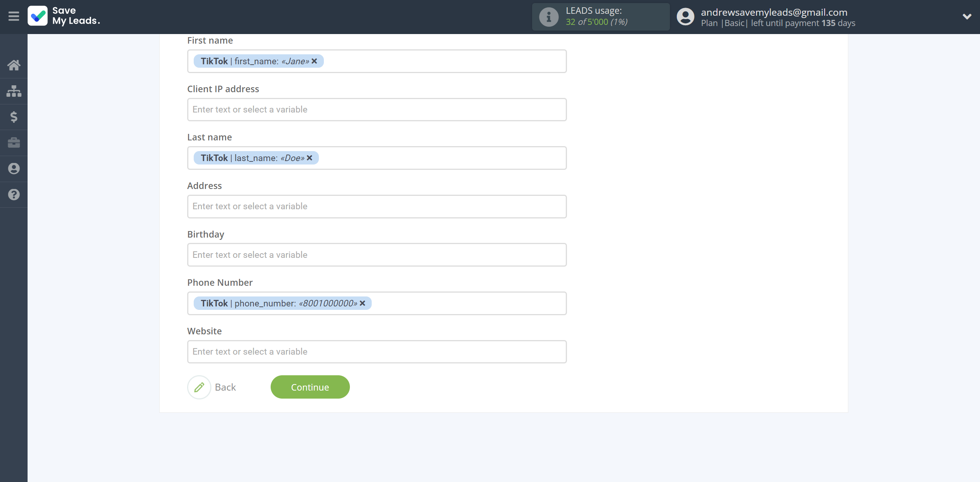Open briefcase icon in sidebar
The image size is (980, 482).
[14, 143]
